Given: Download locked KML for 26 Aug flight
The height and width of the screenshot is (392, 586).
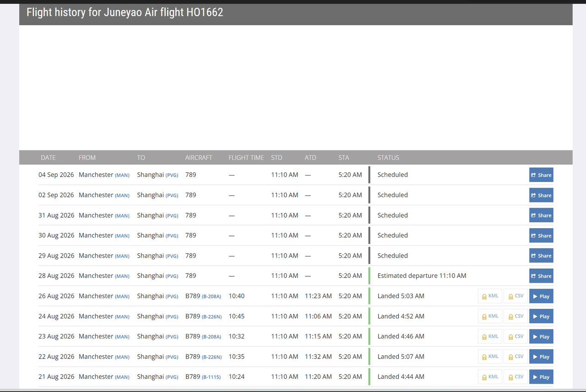Looking at the screenshot, I should [x=490, y=296].
